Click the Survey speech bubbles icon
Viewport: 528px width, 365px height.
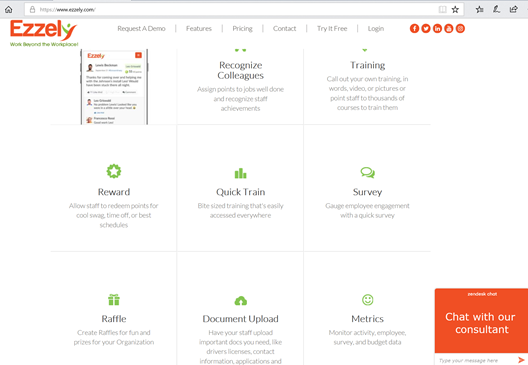coord(367,172)
